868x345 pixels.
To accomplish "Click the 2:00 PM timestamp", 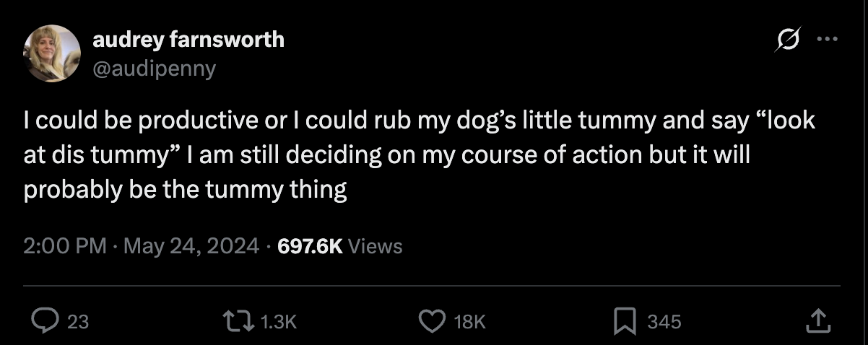I will point(65,246).
